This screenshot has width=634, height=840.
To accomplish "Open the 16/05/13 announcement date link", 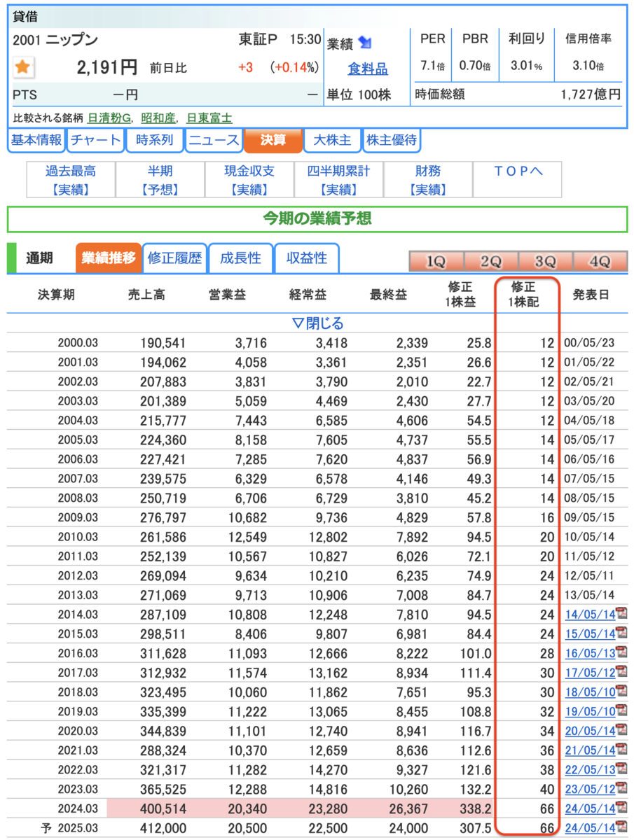I will coord(590,654).
